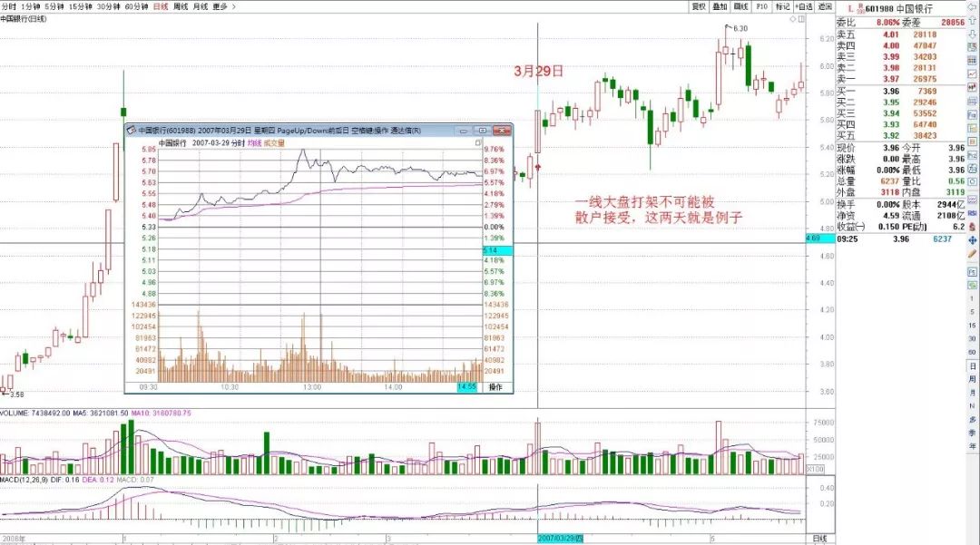Click the 09:25 trade tick row
This screenshot has height=545, width=980.
(x=900, y=239)
